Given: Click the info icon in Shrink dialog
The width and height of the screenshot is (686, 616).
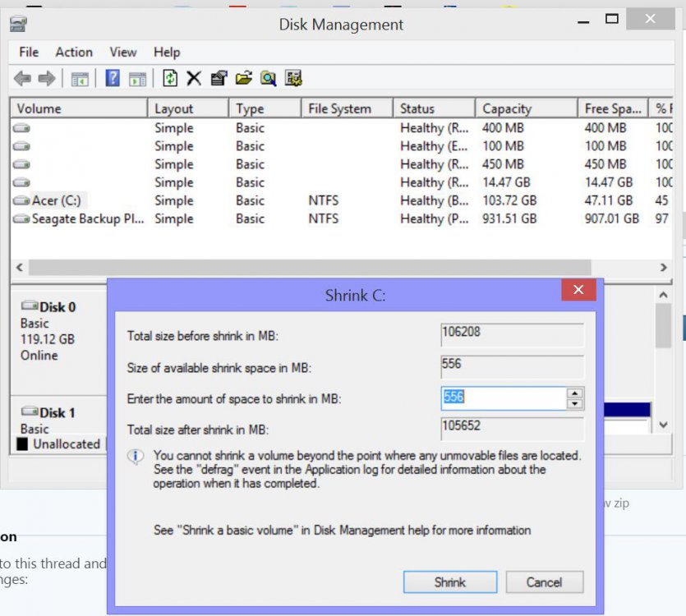Looking at the screenshot, I should pyautogui.click(x=136, y=457).
